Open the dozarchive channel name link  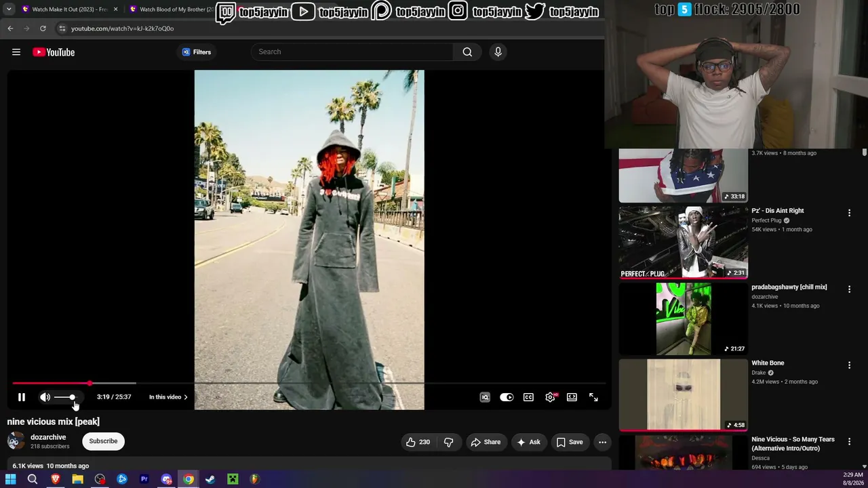(48, 437)
